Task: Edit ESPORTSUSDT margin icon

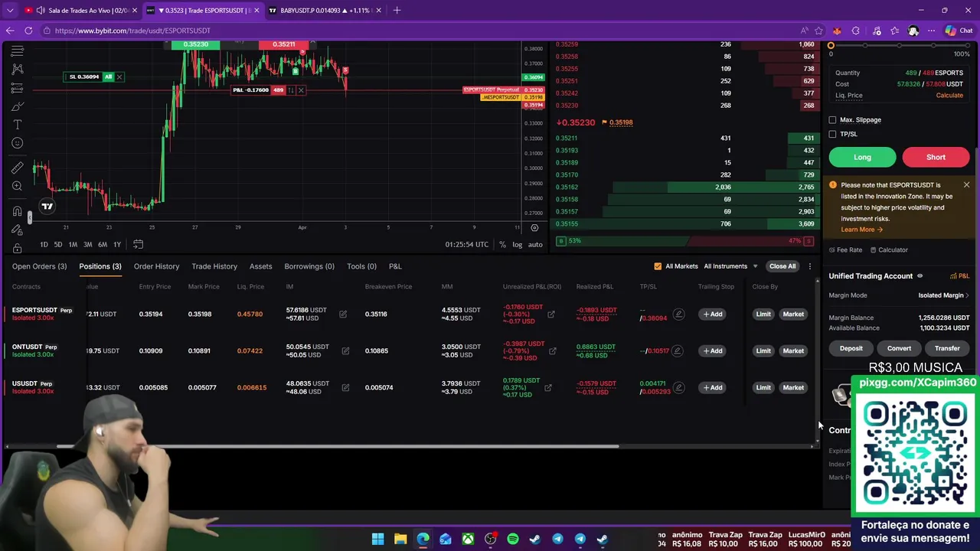Action: (x=343, y=314)
